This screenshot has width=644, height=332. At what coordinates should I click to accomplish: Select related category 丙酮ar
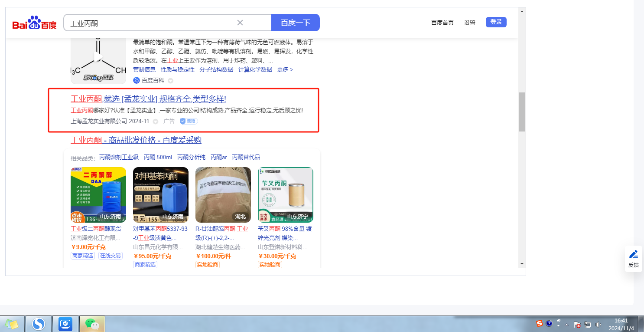tap(219, 157)
